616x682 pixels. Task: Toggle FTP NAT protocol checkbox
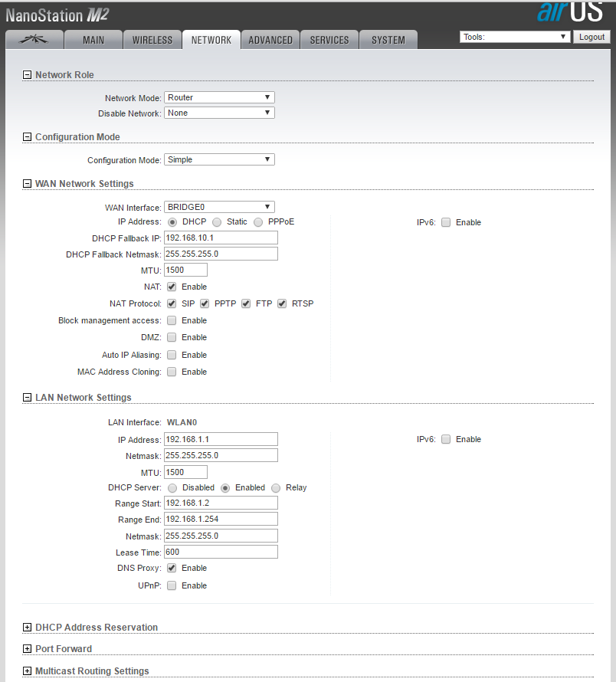(x=246, y=303)
